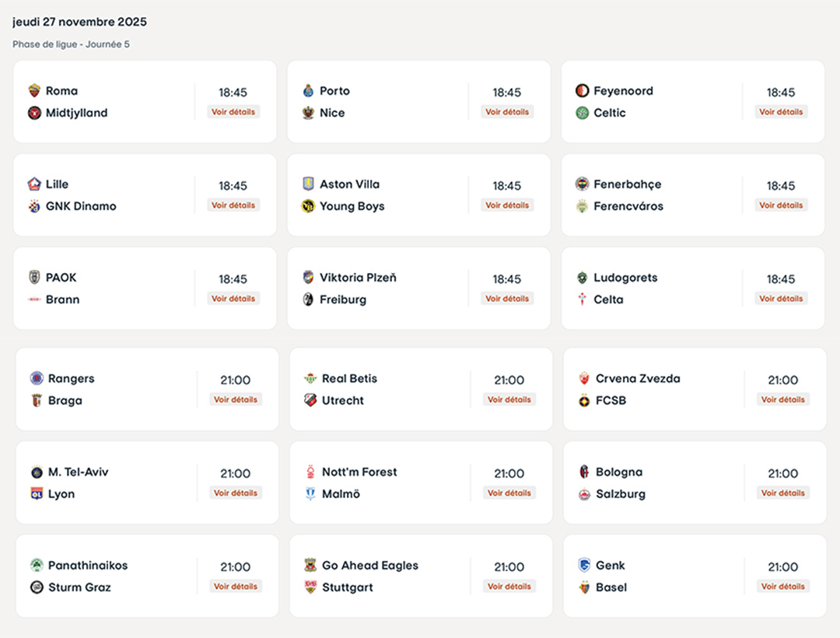
Task: Click the Lyon club logo
Action: (37, 494)
